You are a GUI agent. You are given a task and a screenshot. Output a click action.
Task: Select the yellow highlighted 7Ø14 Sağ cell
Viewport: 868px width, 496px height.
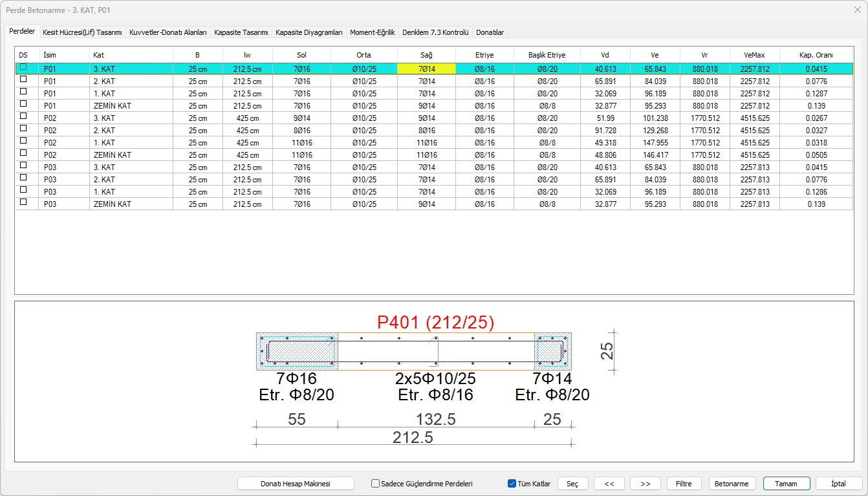[x=426, y=69]
